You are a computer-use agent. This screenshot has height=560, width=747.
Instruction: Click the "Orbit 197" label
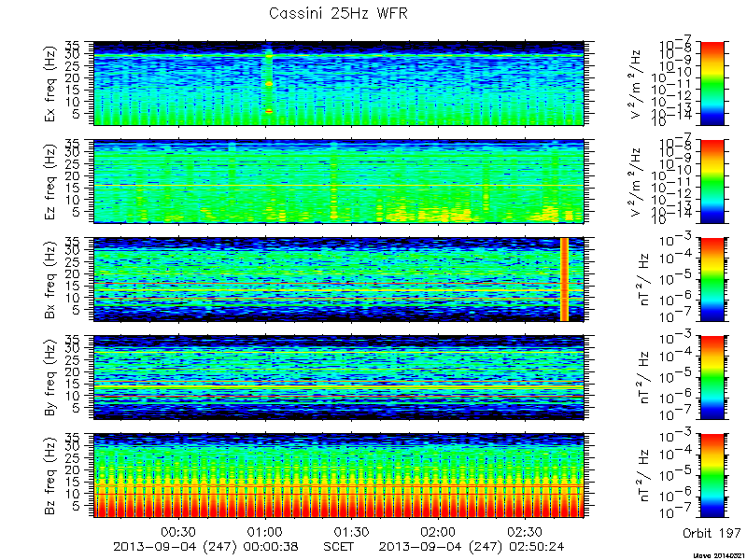click(712, 532)
